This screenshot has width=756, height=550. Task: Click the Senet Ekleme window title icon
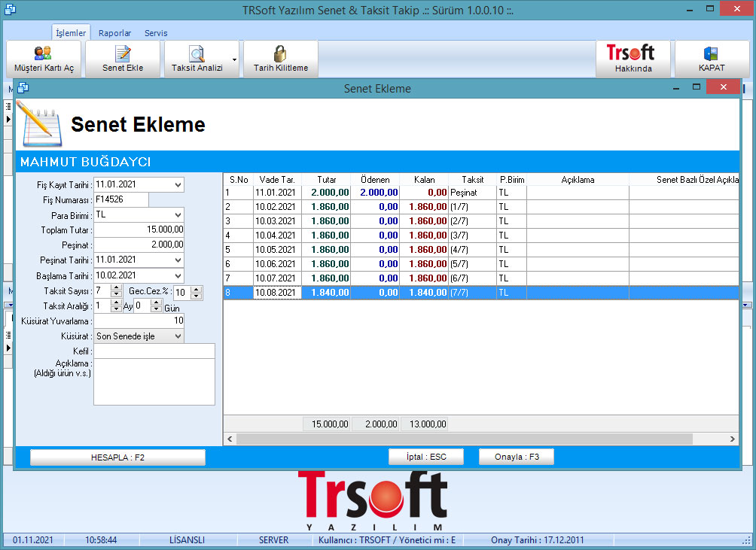tap(23, 87)
